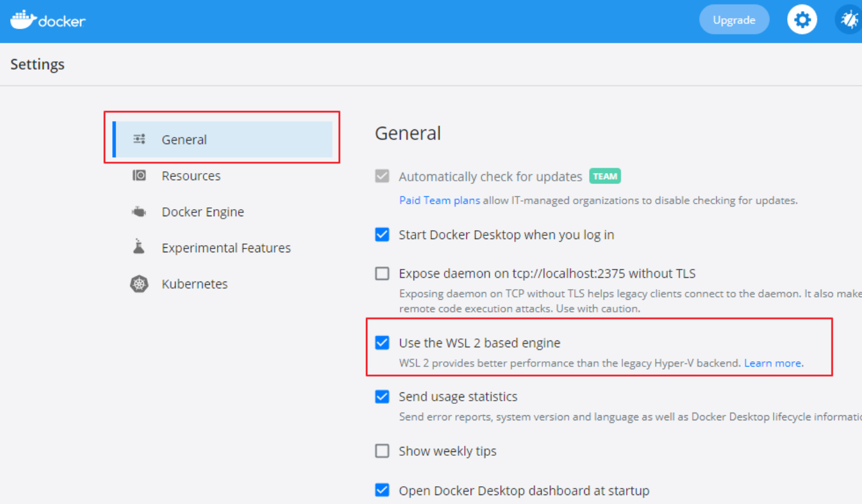
Task: Uncheck Start Docker Desktop when you log in
Action: pos(382,235)
